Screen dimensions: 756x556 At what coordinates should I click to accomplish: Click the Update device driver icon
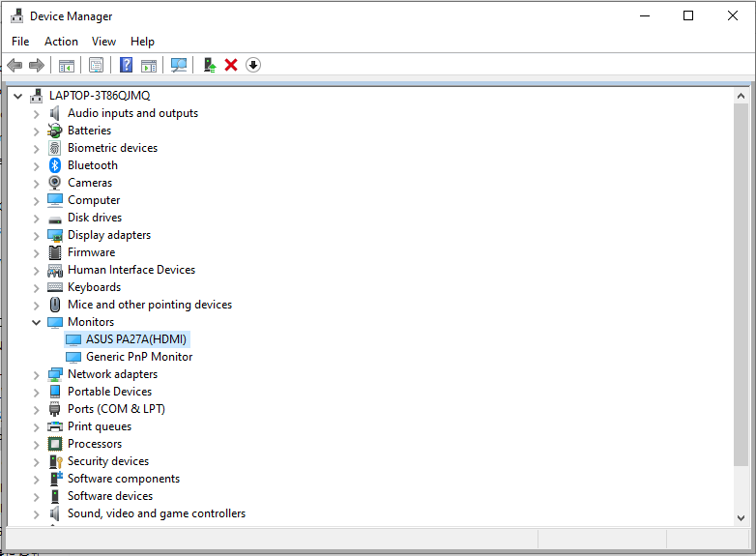point(209,65)
